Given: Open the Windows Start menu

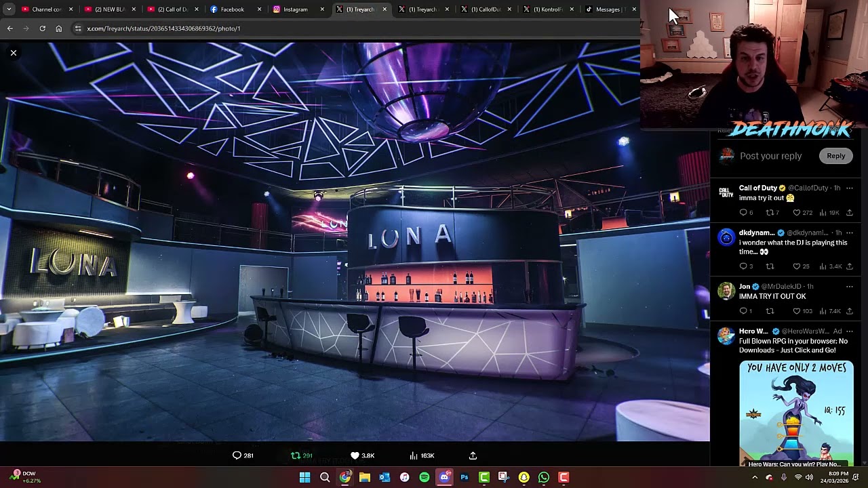Looking at the screenshot, I should tap(305, 477).
